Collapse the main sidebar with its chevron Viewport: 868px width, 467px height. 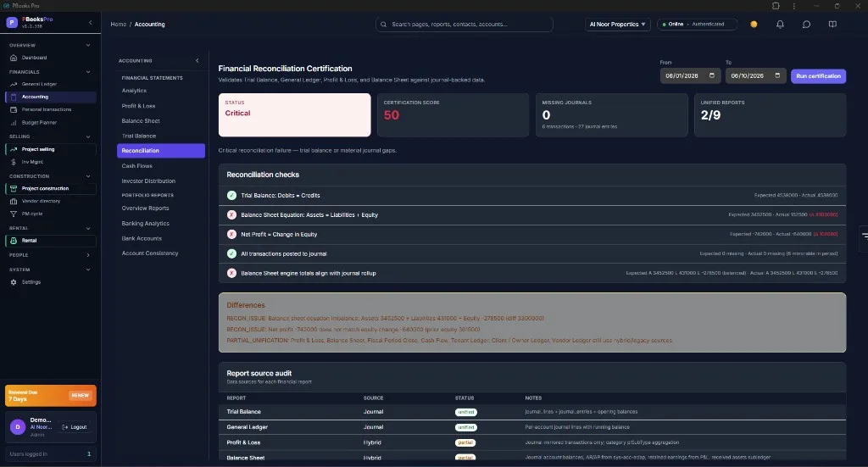91,23
